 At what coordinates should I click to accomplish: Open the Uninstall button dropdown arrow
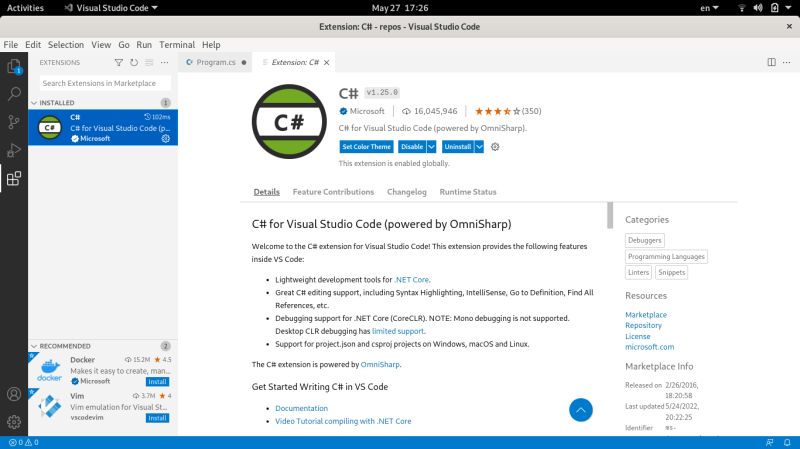pyautogui.click(x=479, y=147)
